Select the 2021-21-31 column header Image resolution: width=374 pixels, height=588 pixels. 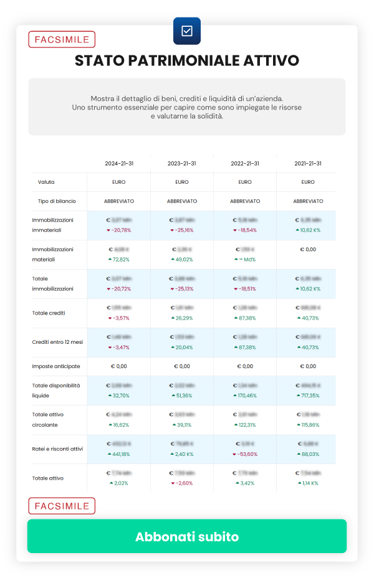[308, 164]
